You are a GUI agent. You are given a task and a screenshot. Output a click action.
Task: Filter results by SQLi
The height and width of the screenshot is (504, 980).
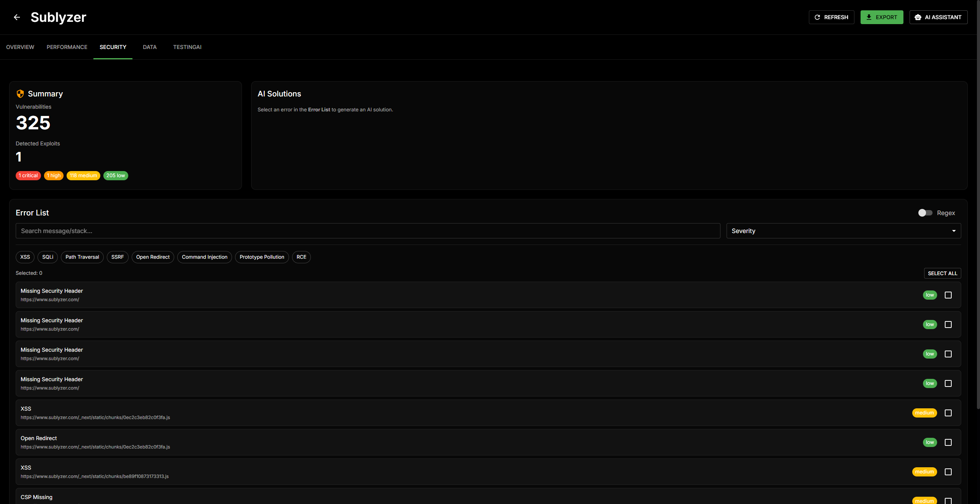pyautogui.click(x=47, y=257)
